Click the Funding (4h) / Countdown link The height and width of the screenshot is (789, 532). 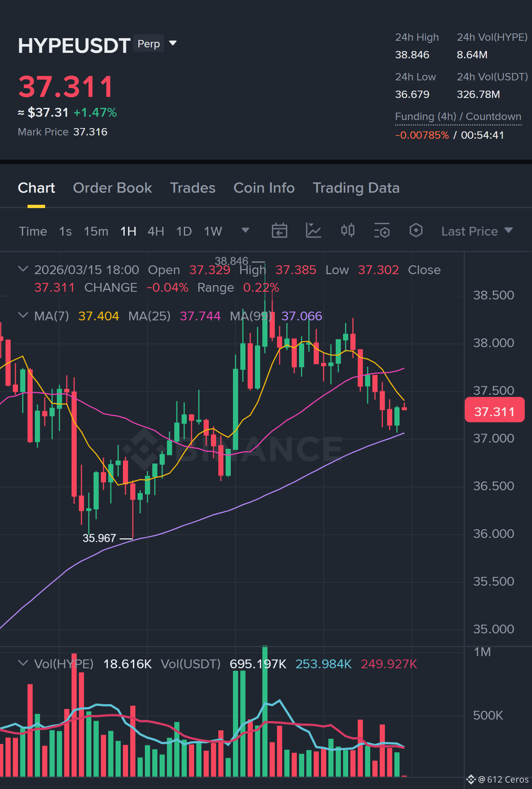pyautogui.click(x=458, y=117)
